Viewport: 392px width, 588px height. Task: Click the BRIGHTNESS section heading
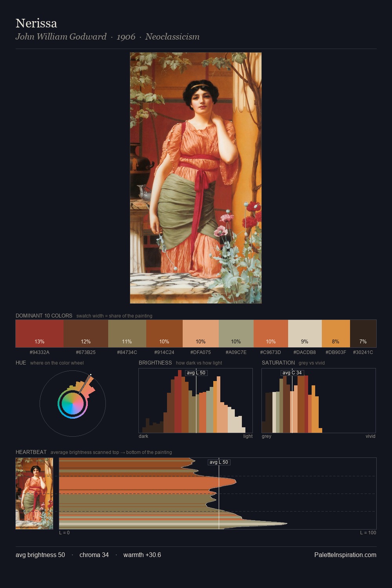(155, 363)
